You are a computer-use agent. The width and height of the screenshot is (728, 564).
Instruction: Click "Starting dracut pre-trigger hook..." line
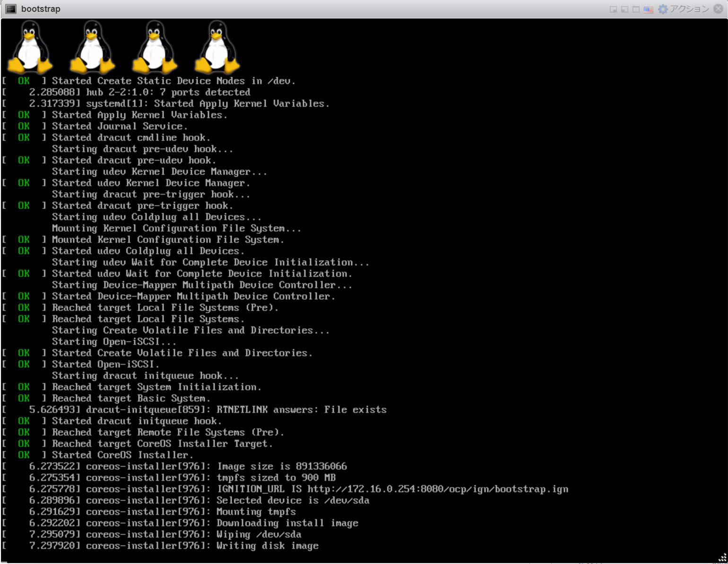(151, 194)
